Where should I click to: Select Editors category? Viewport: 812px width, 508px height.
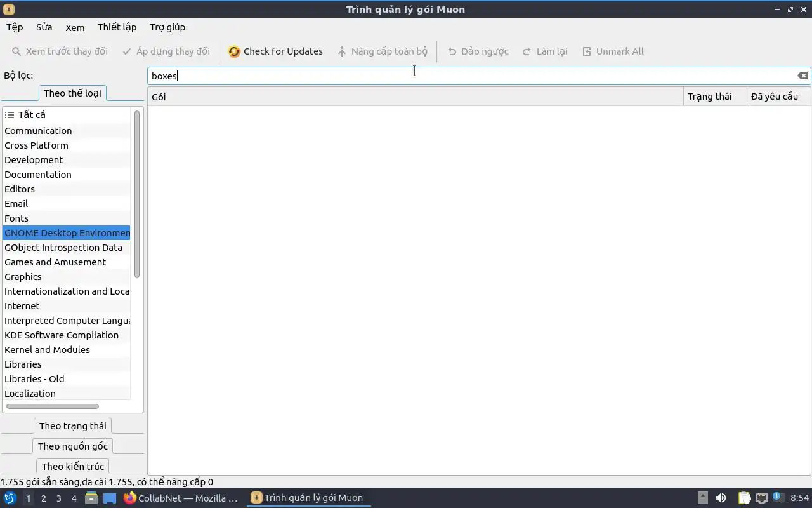[x=67, y=189]
